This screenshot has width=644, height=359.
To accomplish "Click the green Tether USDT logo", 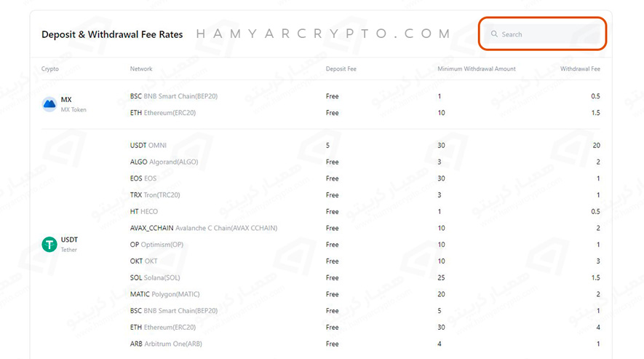I will (49, 245).
